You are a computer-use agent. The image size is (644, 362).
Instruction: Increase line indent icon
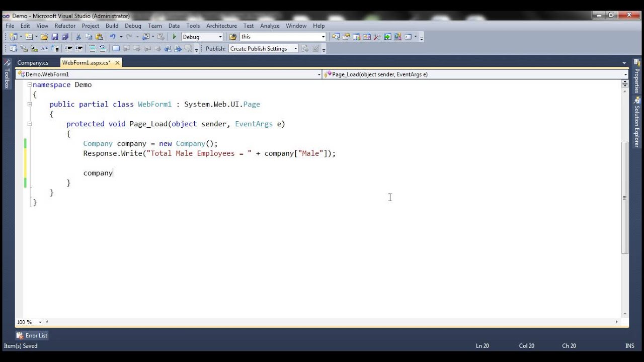click(78, 49)
